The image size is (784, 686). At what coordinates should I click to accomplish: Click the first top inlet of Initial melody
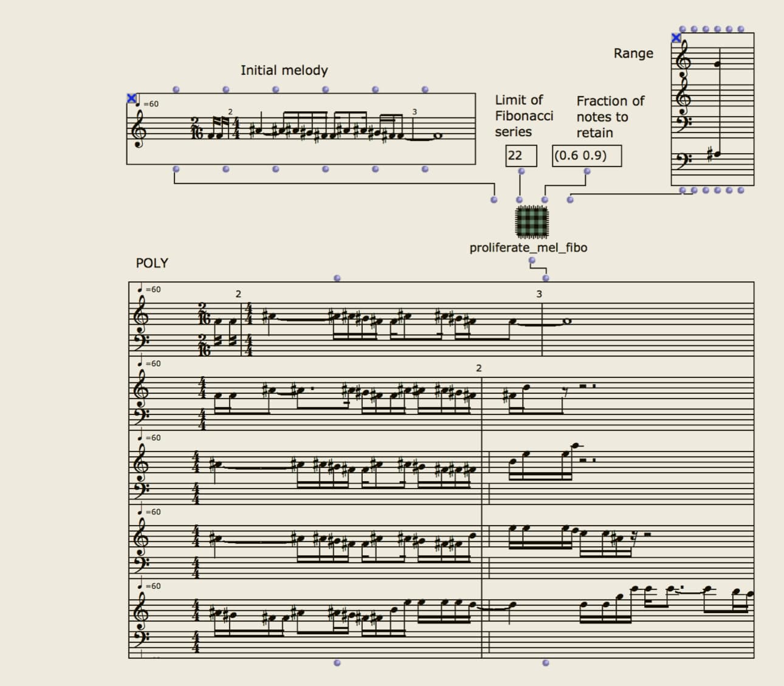176,89
